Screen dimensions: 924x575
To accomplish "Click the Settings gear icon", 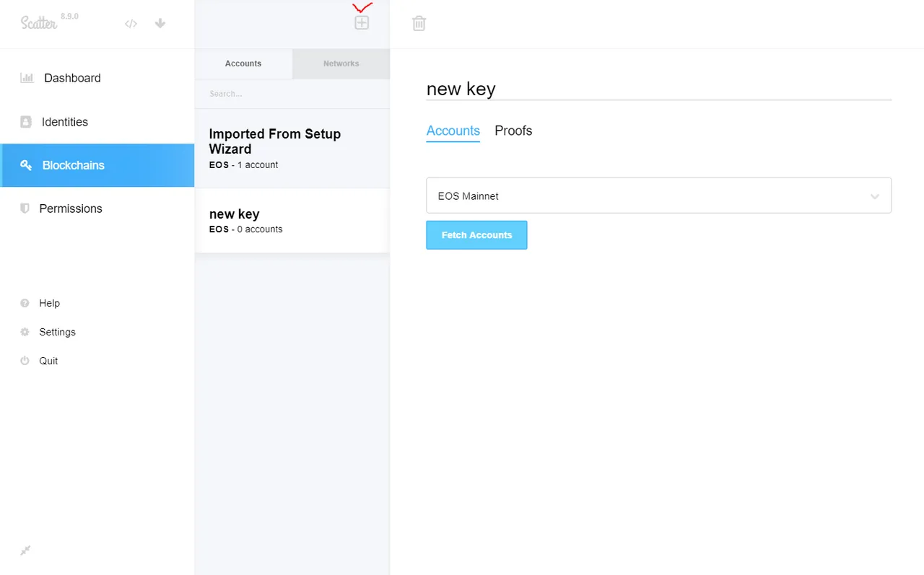I will tap(25, 332).
